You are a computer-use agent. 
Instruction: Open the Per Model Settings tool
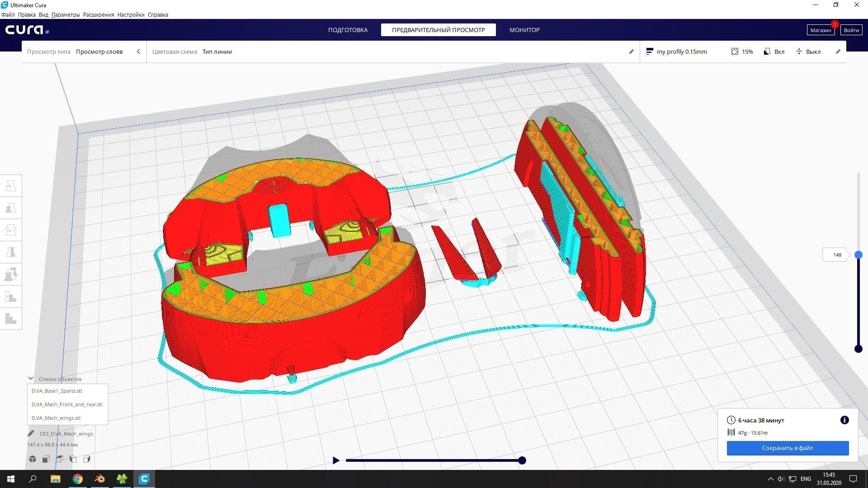(11, 274)
